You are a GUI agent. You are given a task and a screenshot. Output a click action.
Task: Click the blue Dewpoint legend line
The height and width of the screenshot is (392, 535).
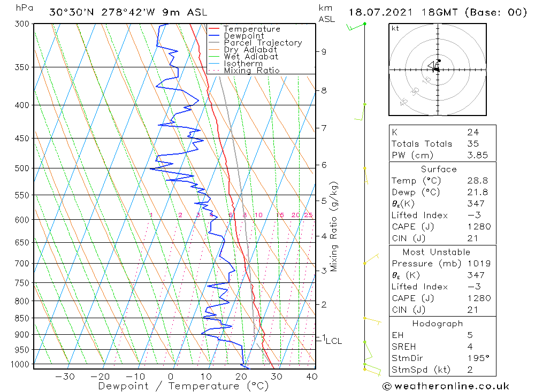213,35
